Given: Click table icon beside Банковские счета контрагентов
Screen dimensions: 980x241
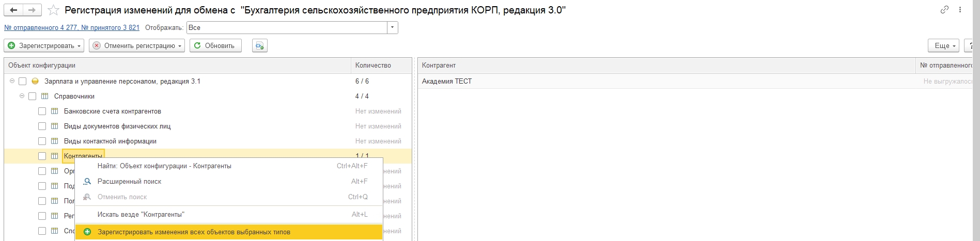Looking at the screenshot, I should click(54, 111).
